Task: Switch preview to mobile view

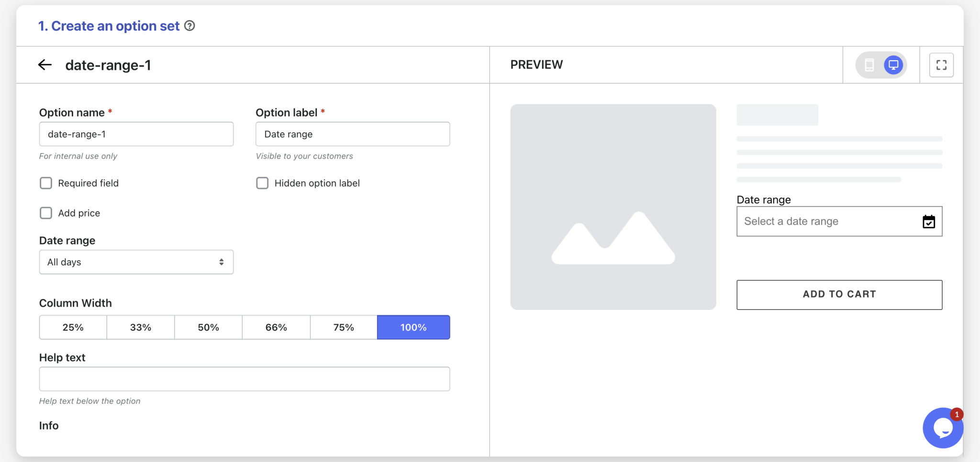Action: 870,65
